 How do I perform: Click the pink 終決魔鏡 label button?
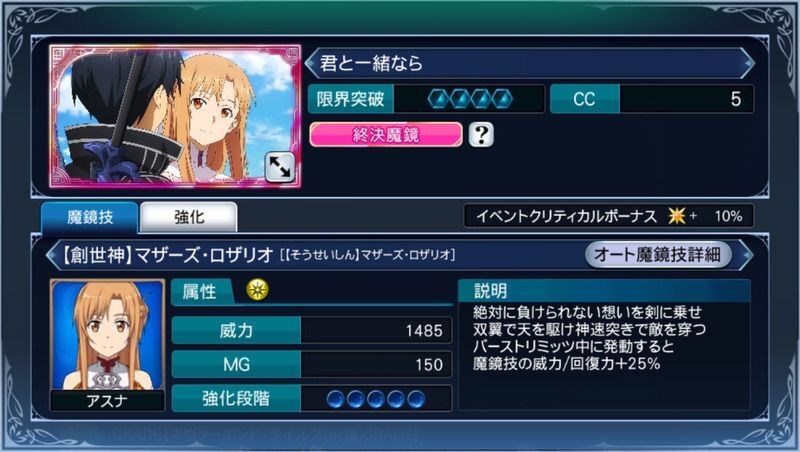click(x=386, y=135)
